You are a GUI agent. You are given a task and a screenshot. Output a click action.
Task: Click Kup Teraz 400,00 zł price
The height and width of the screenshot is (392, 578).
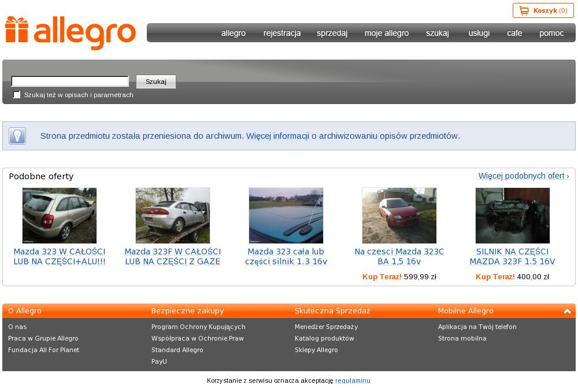[512, 277]
